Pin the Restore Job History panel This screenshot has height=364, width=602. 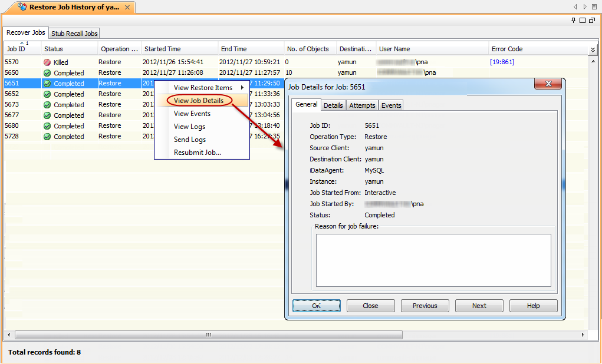click(x=574, y=20)
